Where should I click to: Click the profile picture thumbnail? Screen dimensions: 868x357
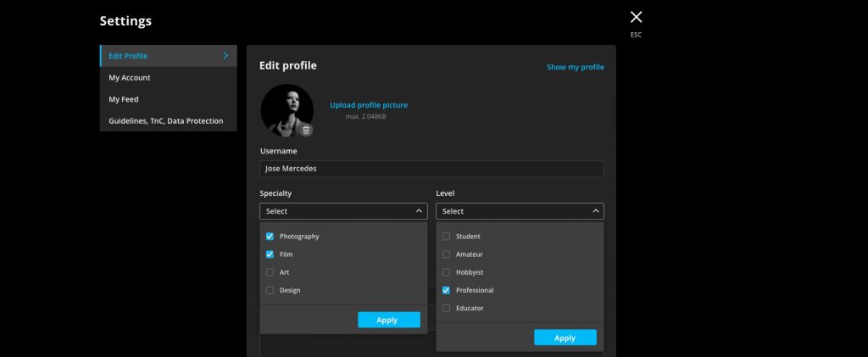(x=287, y=110)
